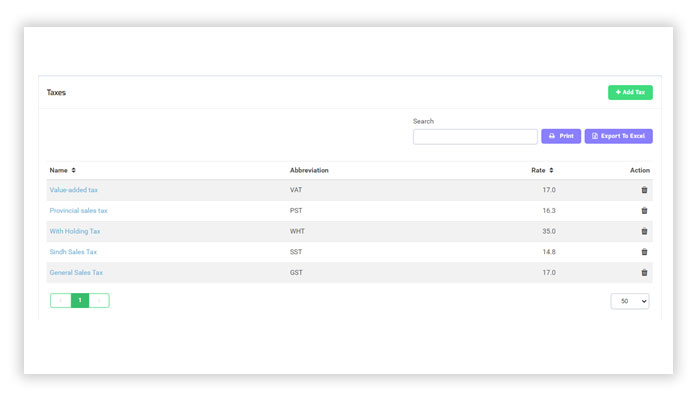Viewport: 700px width, 396px height.
Task: Click the next page arrow
Action: point(99,300)
